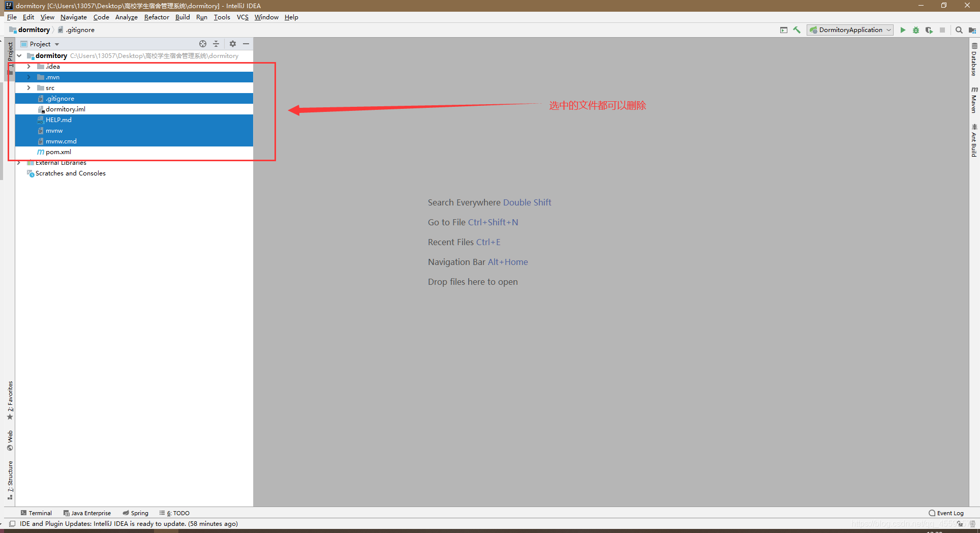
Task: Open the Favorites side tab
Action: (10, 400)
